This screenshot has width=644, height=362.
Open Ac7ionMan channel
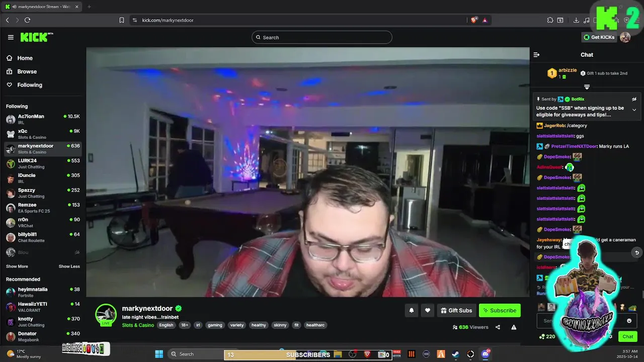pyautogui.click(x=43, y=119)
